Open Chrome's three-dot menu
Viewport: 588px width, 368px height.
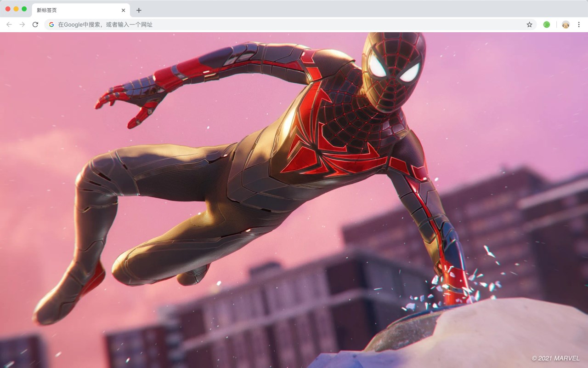click(x=579, y=24)
